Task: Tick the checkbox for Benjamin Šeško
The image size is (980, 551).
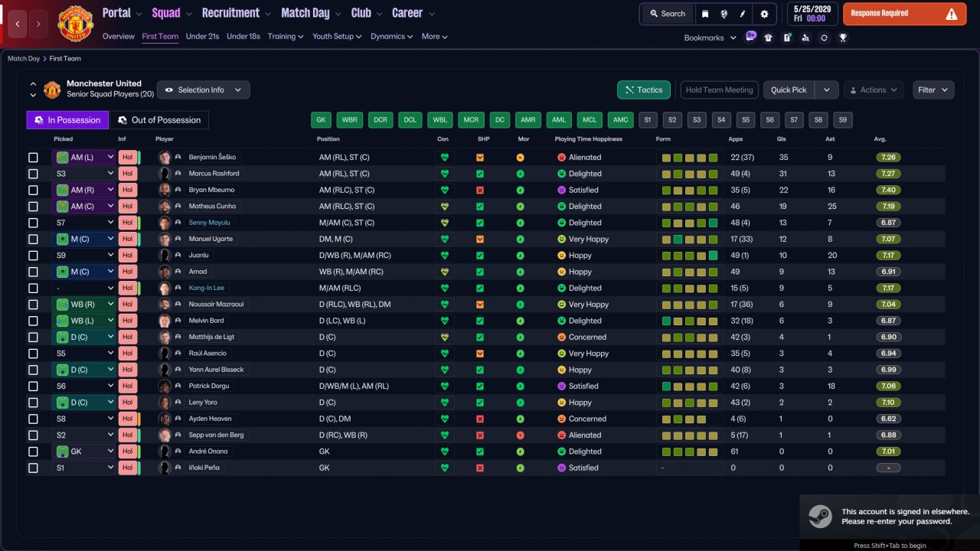Action: (33, 158)
